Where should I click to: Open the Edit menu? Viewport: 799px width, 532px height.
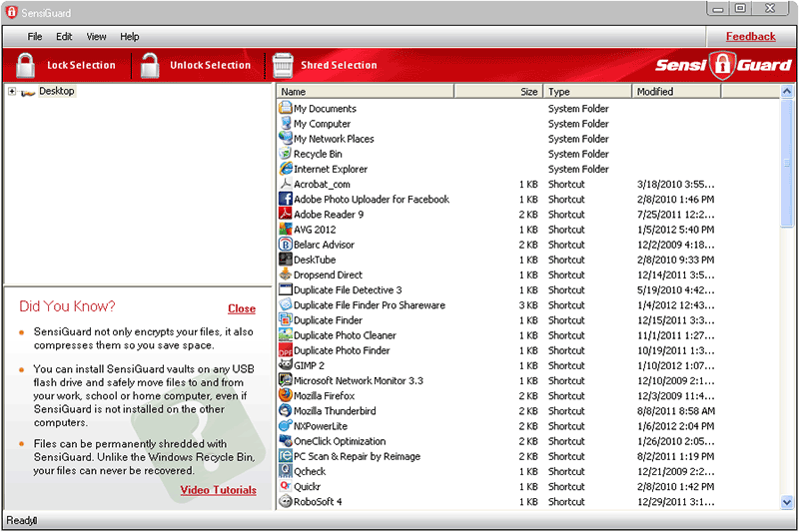[64, 37]
